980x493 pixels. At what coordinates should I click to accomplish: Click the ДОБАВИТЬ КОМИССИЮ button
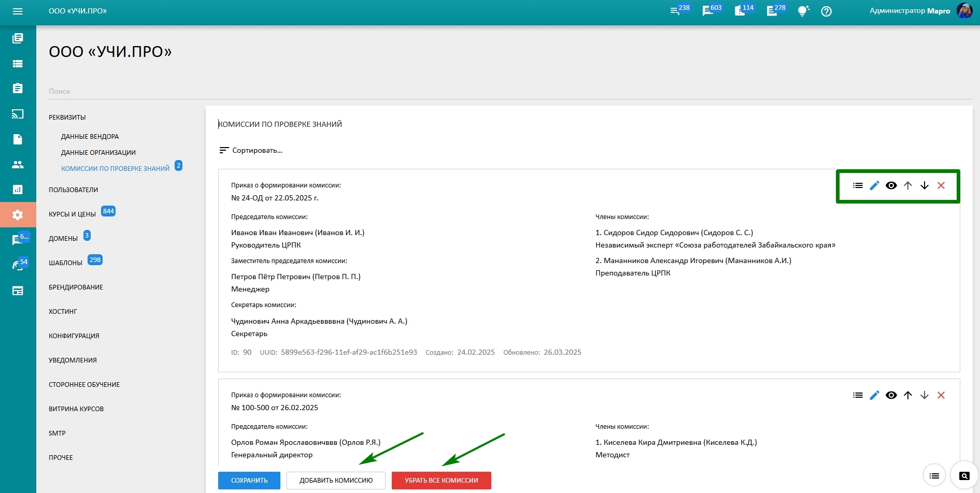[336, 481]
